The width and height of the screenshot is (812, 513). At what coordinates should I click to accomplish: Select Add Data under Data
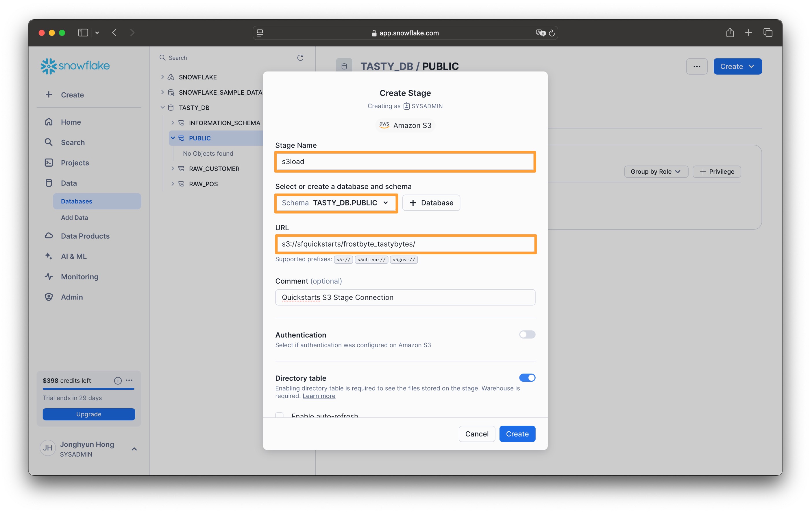coord(74,217)
